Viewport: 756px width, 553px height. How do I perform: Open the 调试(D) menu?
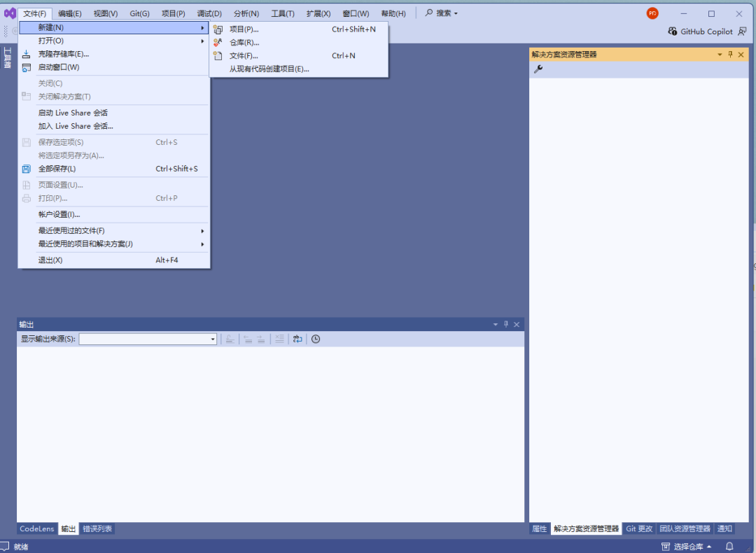coord(209,13)
